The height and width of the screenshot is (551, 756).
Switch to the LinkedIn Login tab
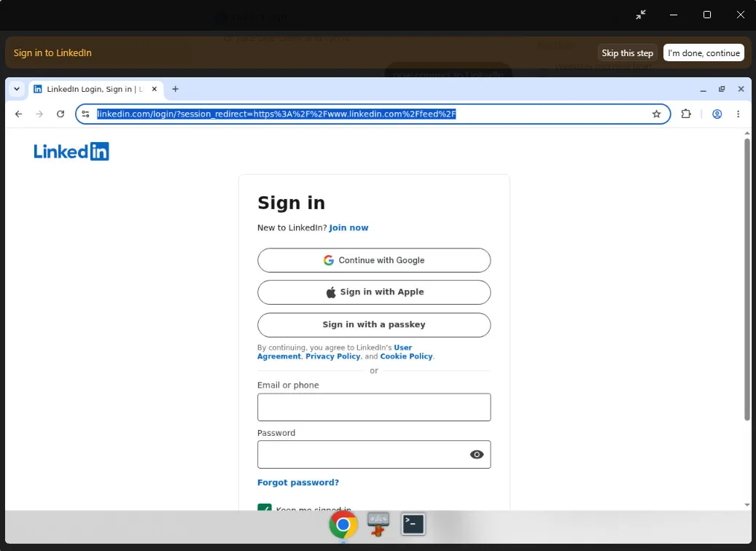coord(96,89)
